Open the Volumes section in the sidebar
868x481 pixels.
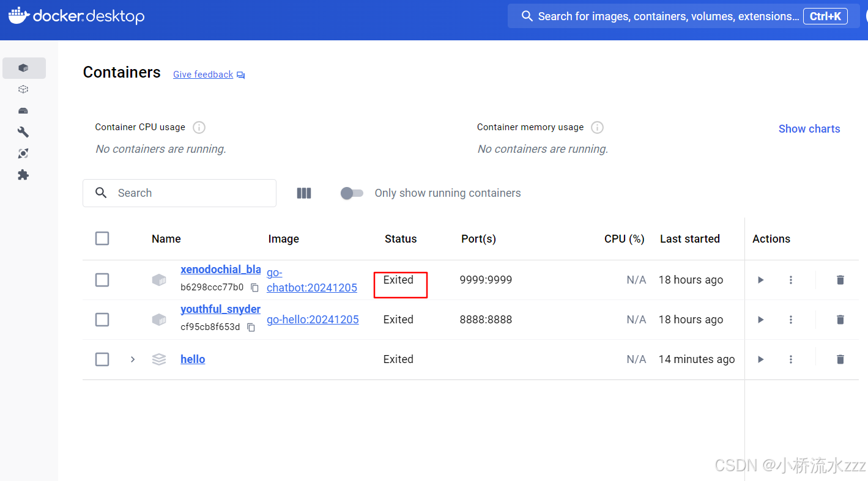pos(23,111)
